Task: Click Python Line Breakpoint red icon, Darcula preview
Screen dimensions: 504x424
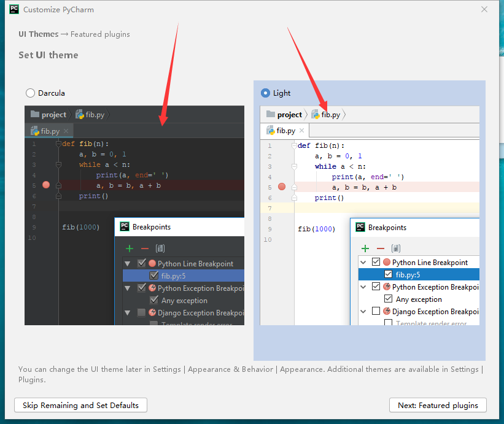Action: pos(152,263)
